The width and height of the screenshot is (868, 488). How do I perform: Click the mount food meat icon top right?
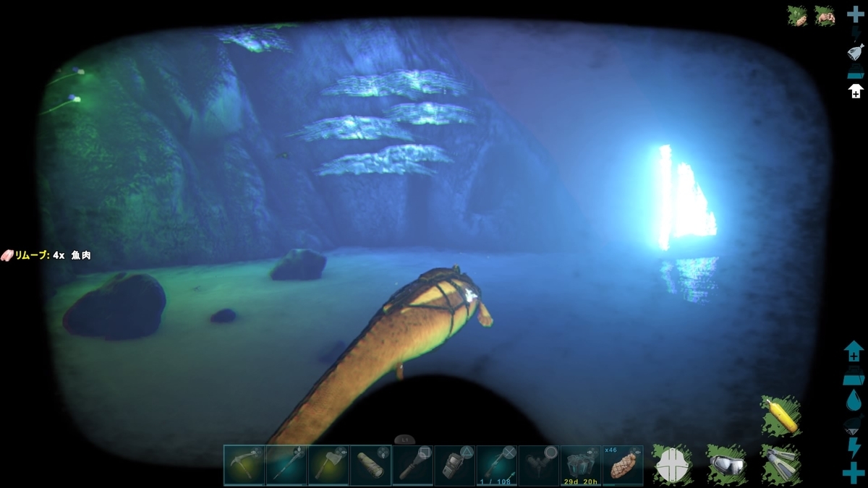(x=856, y=52)
